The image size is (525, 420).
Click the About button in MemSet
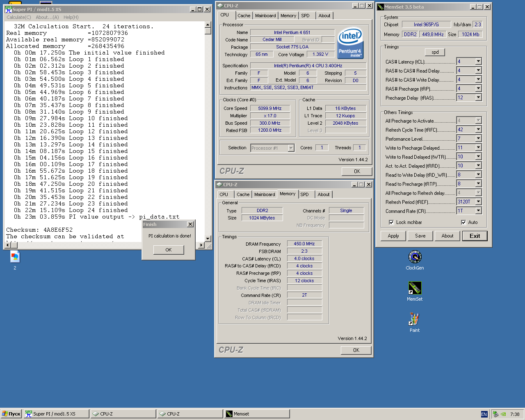[x=447, y=236]
